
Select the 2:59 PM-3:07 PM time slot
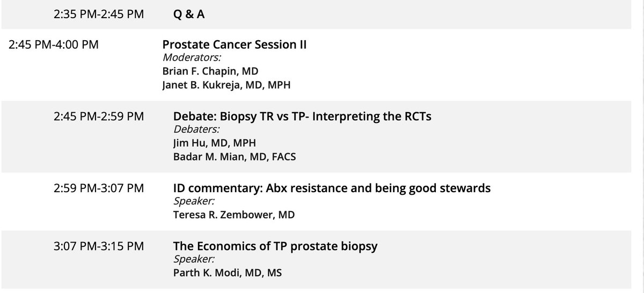pos(99,188)
